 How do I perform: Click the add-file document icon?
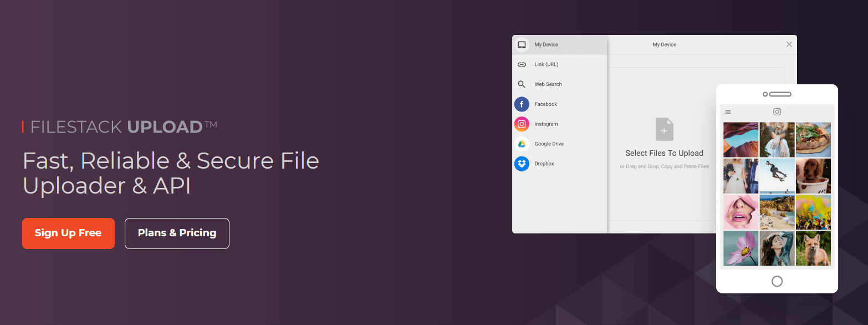click(665, 129)
